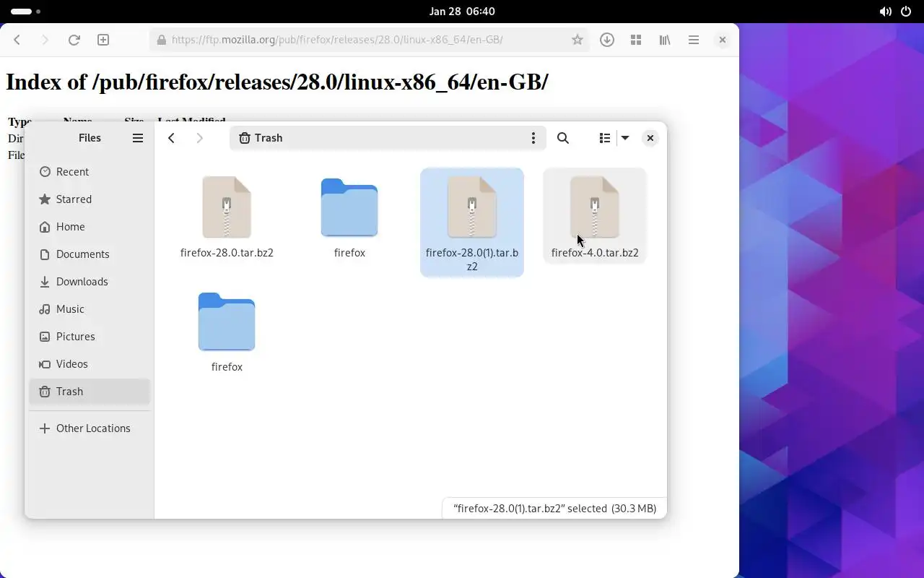This screenshot has width=924, height=578.
Task: Open Music folder in sidebar
Action: click(x=90, y=309)
